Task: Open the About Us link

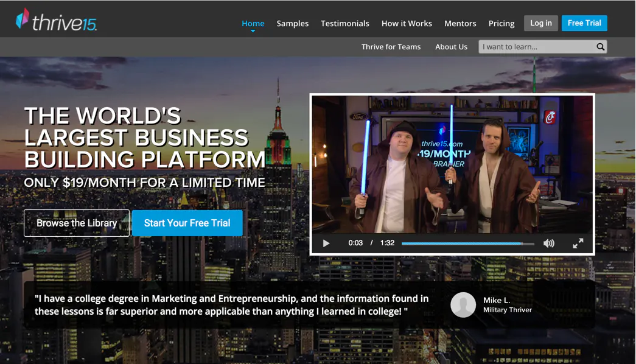Action: tap(451, 47)
